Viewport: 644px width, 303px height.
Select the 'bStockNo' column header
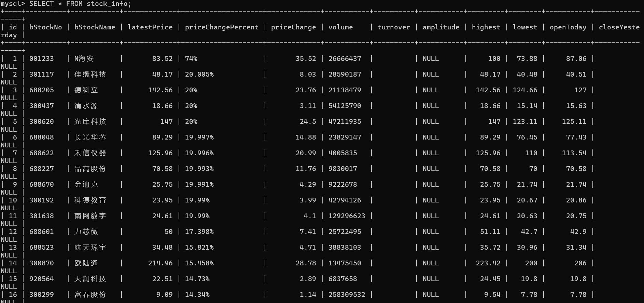tap(46, 27)
